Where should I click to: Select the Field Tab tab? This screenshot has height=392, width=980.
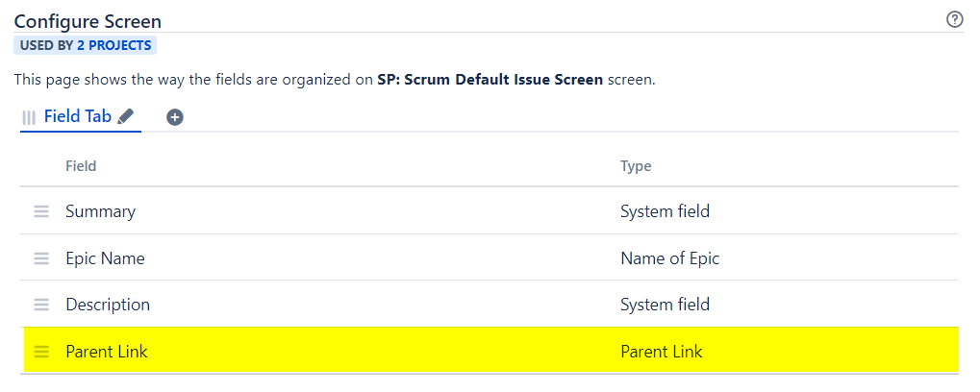[x=77, y=116]
